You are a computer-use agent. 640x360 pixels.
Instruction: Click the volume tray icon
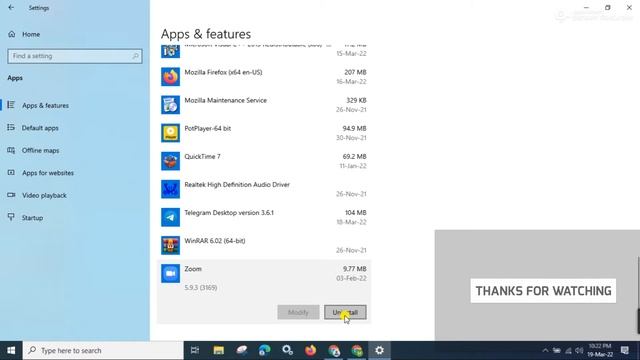579,350
